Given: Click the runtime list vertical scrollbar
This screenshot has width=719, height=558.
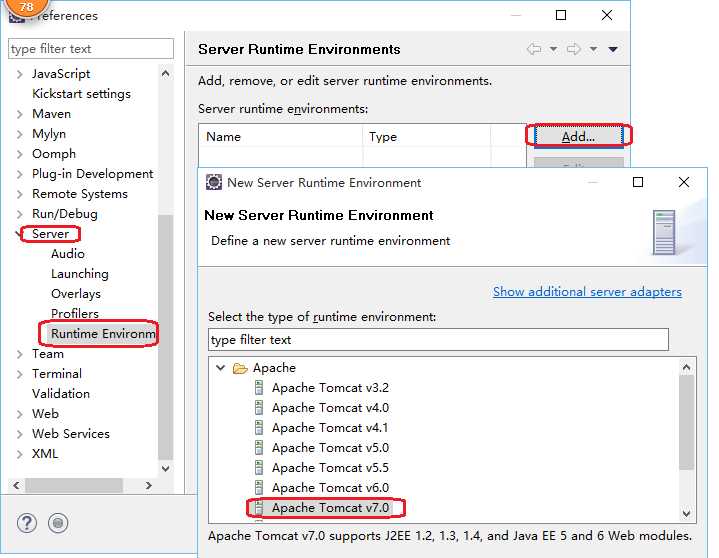Looking at the screenshot, I should (x=687, y=420).
